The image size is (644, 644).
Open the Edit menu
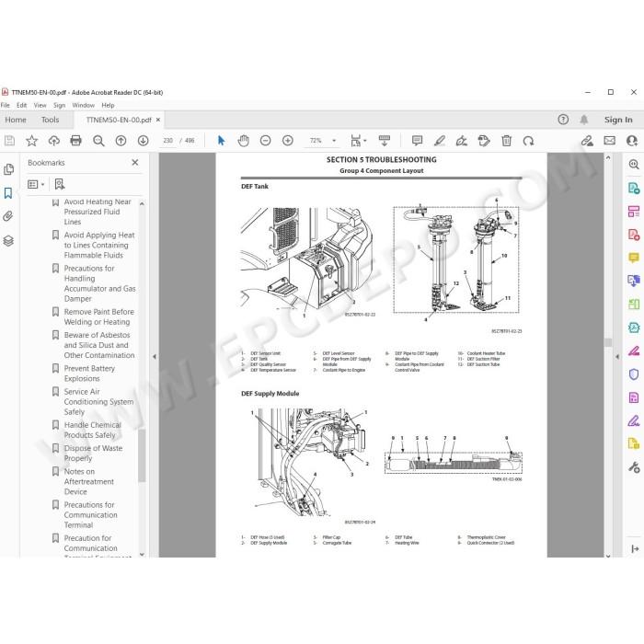point(22,105)
